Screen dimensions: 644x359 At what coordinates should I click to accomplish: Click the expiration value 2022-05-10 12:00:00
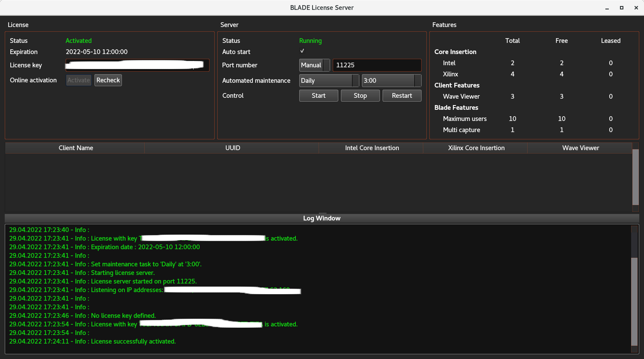click(x=97, y=52)
